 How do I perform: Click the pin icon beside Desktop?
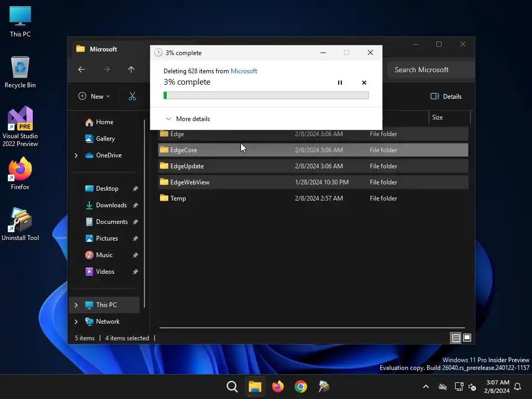pyautogui.click(x=136, y=189)
